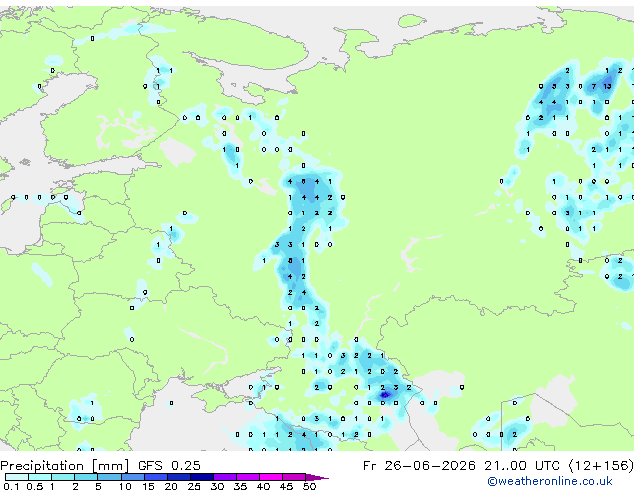634x490 pixels.
Task: Click the 45–50 mm legend color swatch
Action: click(x=294, y=477)
